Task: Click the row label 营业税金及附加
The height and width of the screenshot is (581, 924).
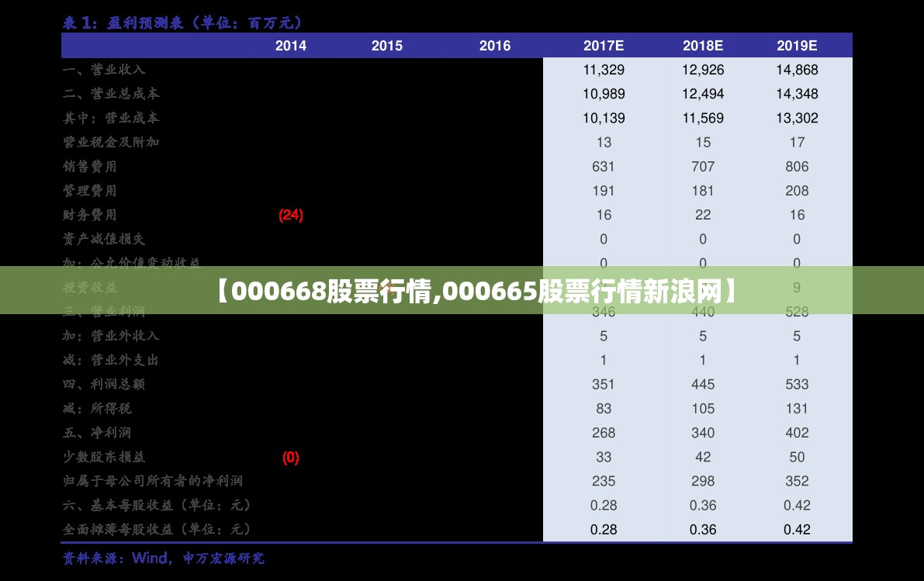Action: click(x=111, y=142)
